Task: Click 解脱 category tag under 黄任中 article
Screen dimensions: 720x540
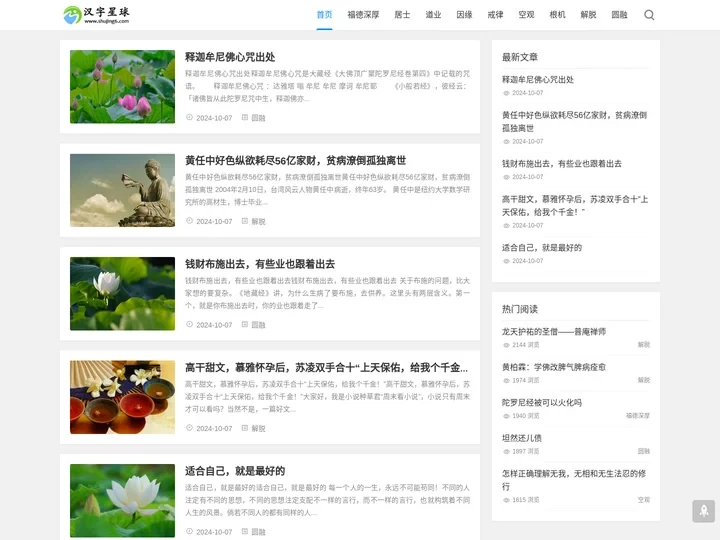Action: click(x=259, y=221)
